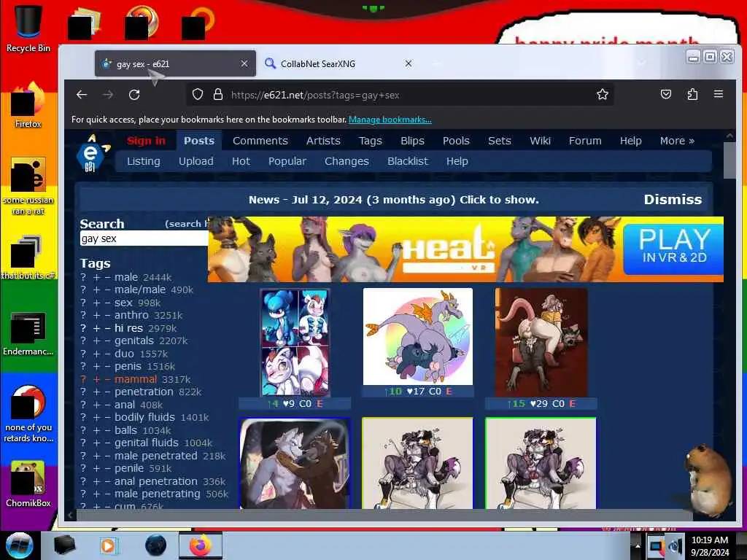Click the PLAY IN VR & 2D banner button
Image resolution: width=747 pixels, height=560 pixels.
point(673,249)
